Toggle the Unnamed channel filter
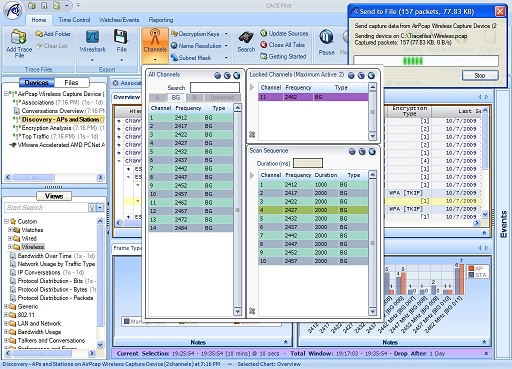The height and width of the screenshot is (369, 512). pos(222,97)
